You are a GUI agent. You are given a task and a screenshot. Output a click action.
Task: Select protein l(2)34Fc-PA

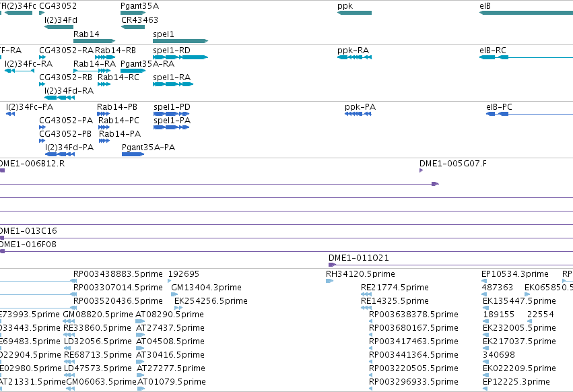pos(11,114)
